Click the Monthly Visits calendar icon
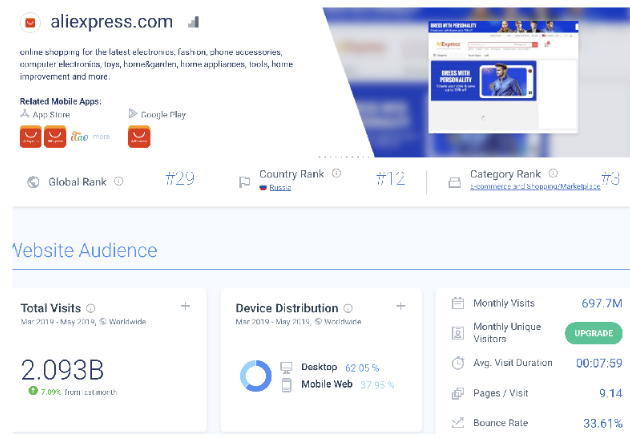This screenshot has width=630, height=438. click(458, 303)
